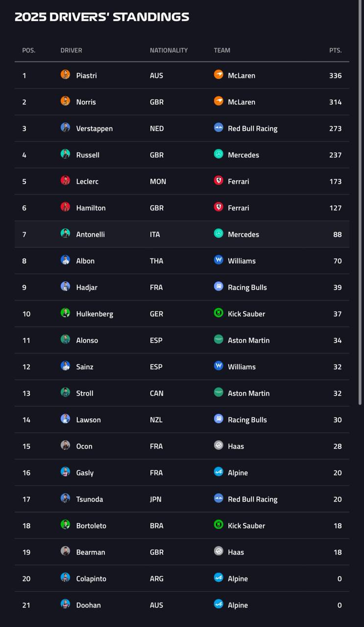Click the McLaren logo in Norris row

tap(218, 101)
